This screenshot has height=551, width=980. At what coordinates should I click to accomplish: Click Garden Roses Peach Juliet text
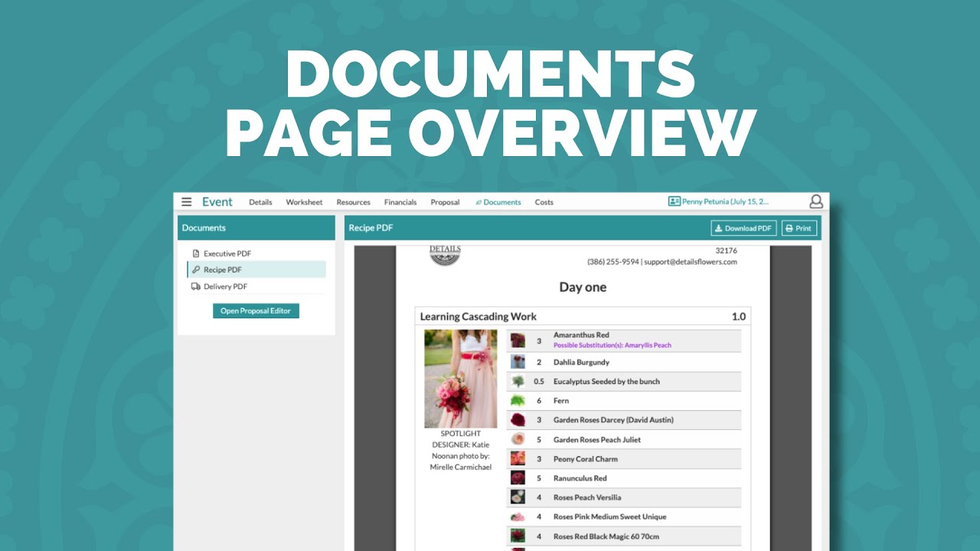tap(597, 439)
